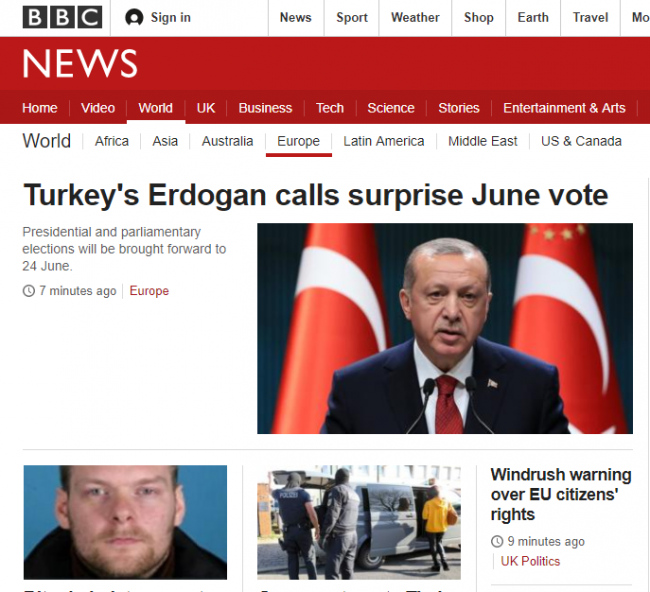
Task: Select the Business tab in red navigation
Action: (x=265, y=108)
